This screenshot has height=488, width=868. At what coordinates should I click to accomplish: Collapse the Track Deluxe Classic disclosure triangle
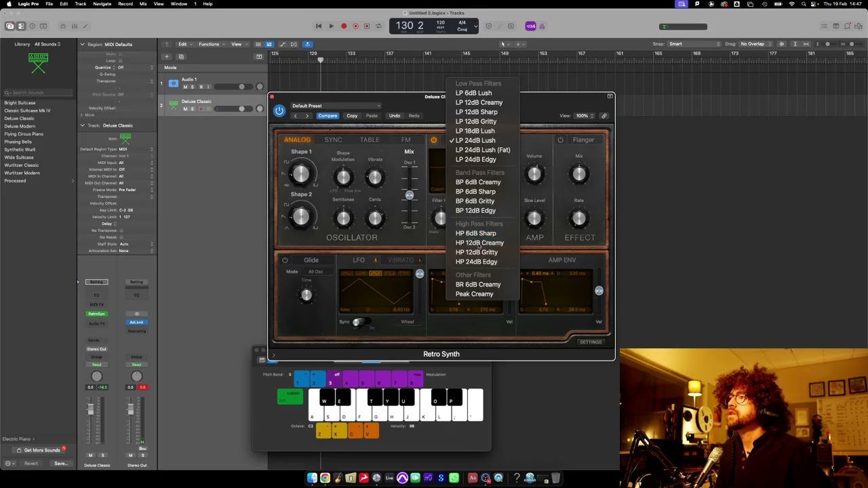(82, 125)
